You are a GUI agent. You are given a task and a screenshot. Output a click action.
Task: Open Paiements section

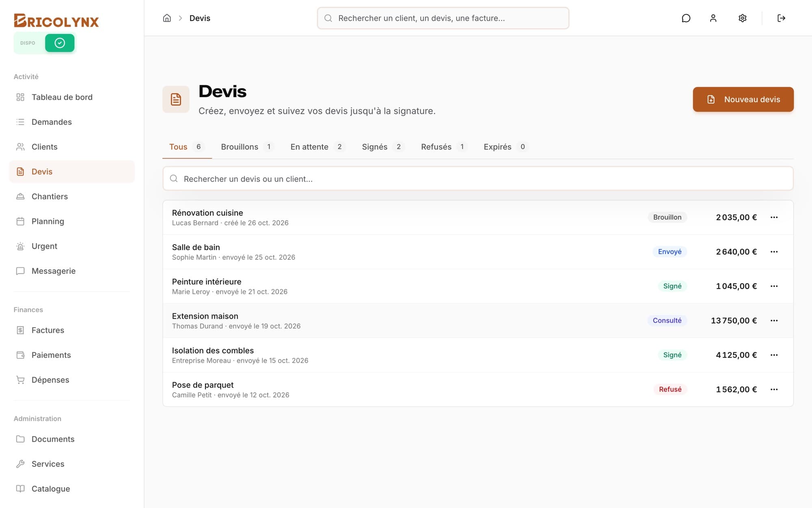72,355
